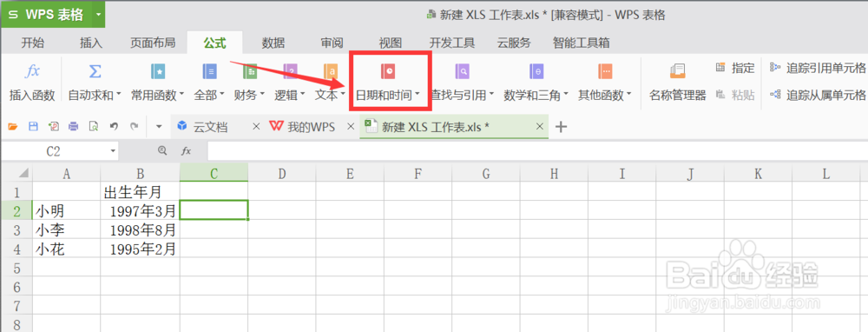Click 追踪引用单元格 trace precedents
Image resolution: width=868 pixels, height=332 pixels.
[818, 68]
